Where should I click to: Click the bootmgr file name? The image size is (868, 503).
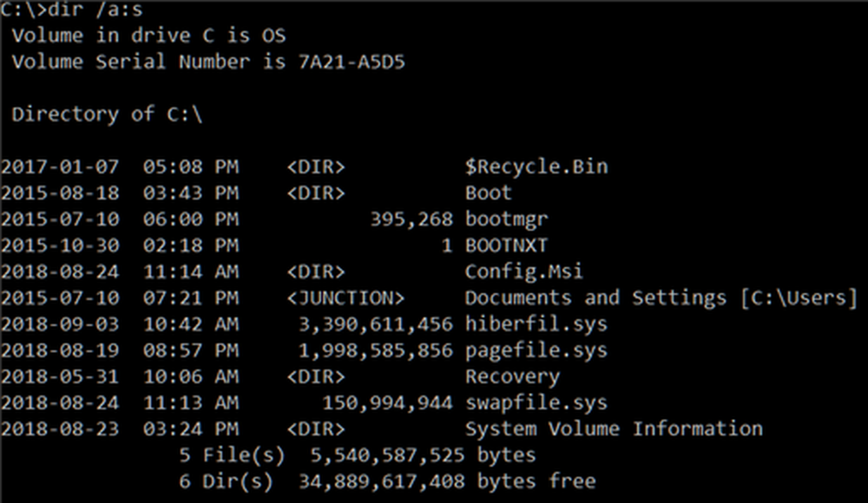(506, 219)
